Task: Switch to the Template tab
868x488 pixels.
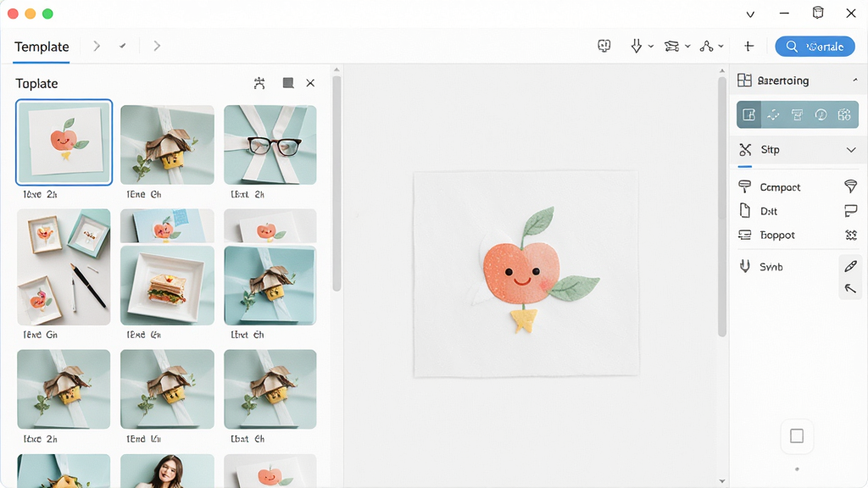Action: pos(42,47)
